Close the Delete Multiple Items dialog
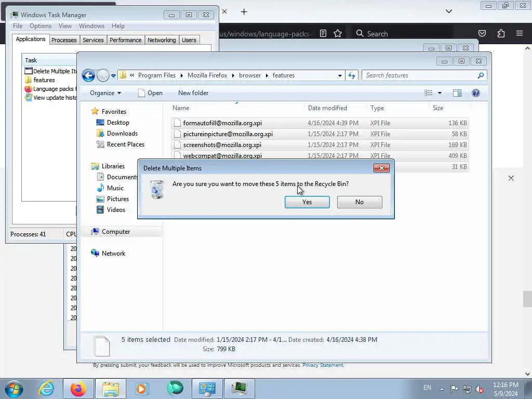 (x=381, y=168)
